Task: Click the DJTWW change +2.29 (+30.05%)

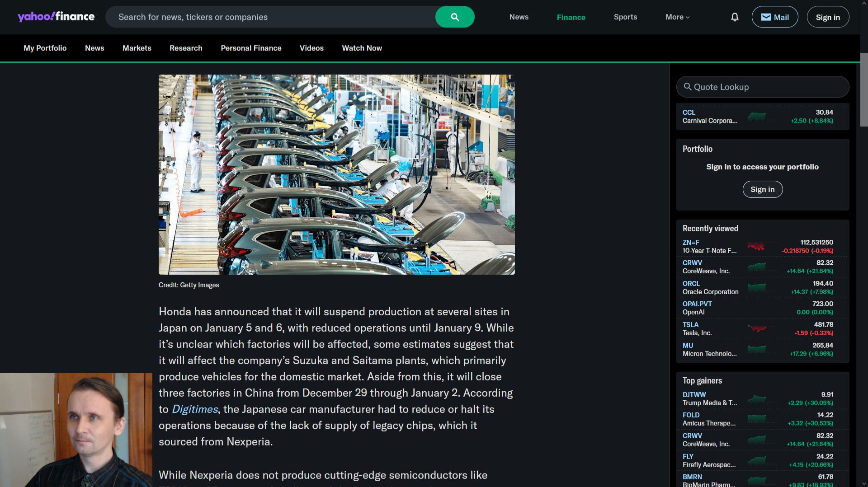Action: pyautogui.click(x=810, y=403)
